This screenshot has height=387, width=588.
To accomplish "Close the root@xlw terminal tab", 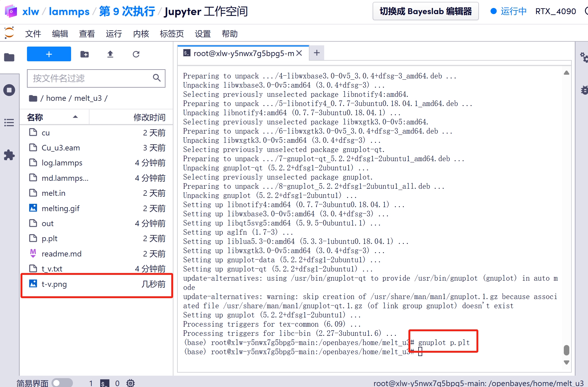I will (x=299, y=53).
